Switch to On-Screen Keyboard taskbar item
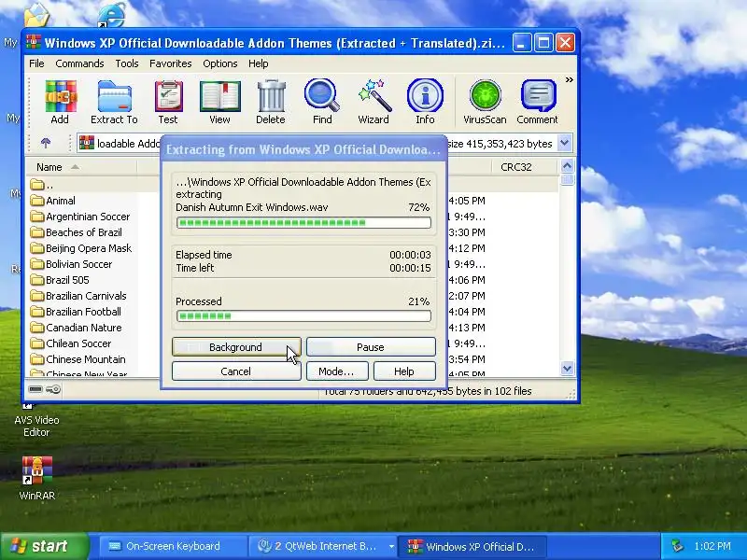The image size is (747, 560). tap(173, 546)
